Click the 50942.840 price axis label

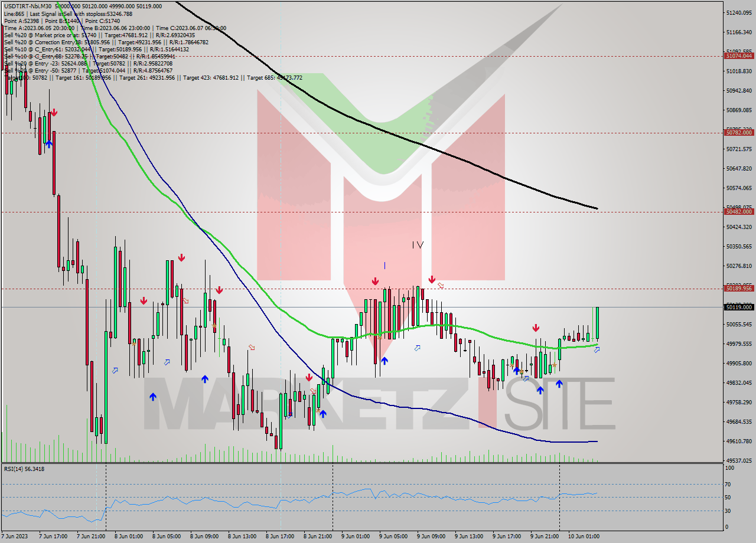(741, 90)
